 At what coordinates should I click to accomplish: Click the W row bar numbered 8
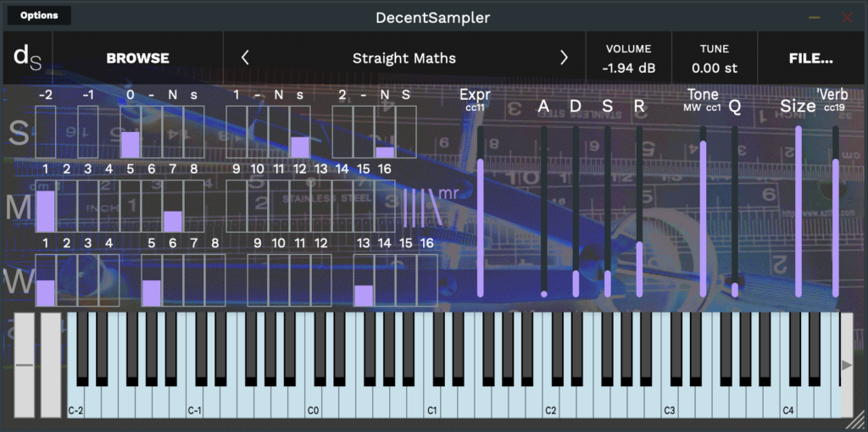(x=215, y=280)
